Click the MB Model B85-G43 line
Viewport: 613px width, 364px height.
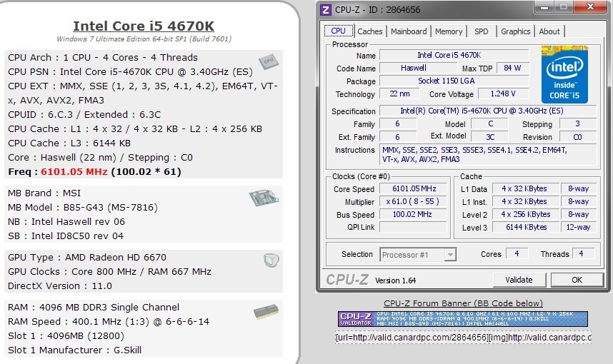82,208
